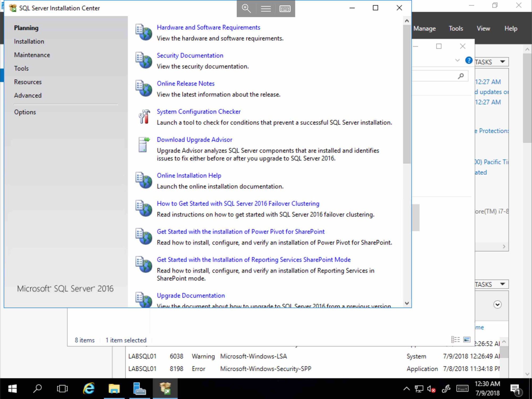Show hidden tray icons chevron

point(406,389)
